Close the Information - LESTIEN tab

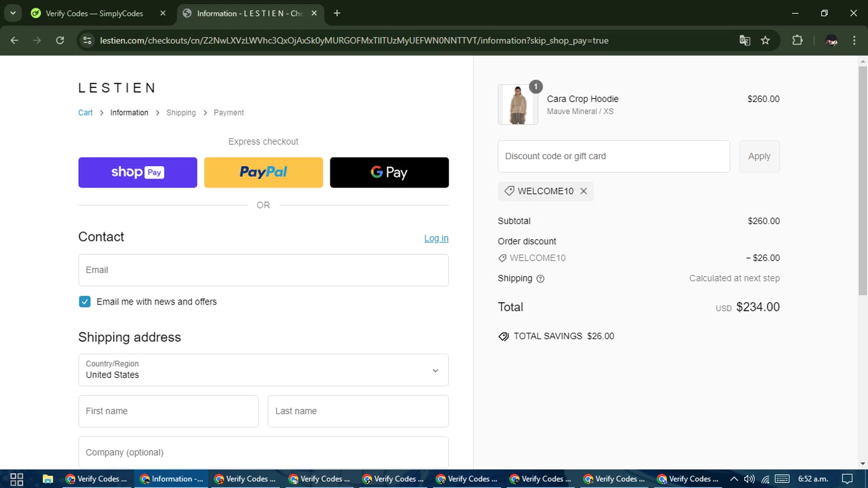[314, 13]
